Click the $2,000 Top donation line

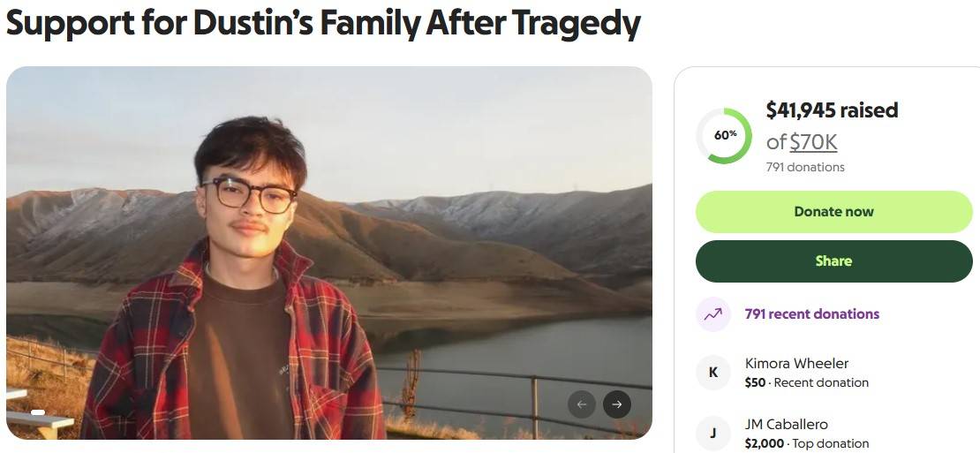point(806,443)
